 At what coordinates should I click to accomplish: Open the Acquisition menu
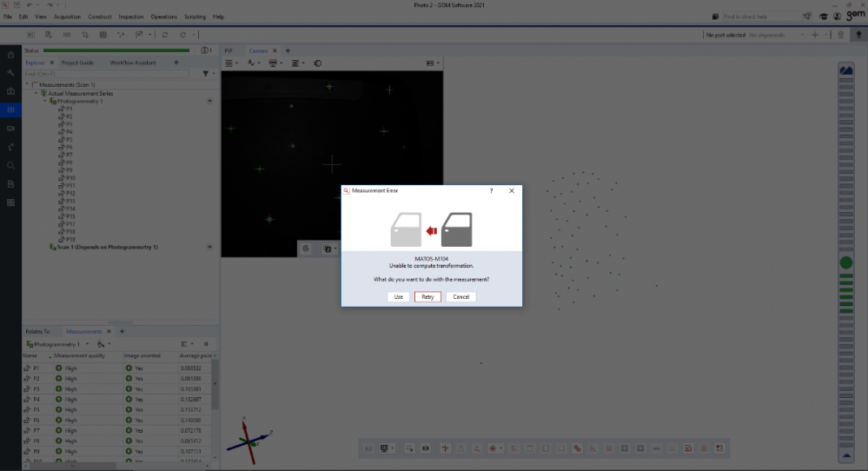tap(67, 17)
